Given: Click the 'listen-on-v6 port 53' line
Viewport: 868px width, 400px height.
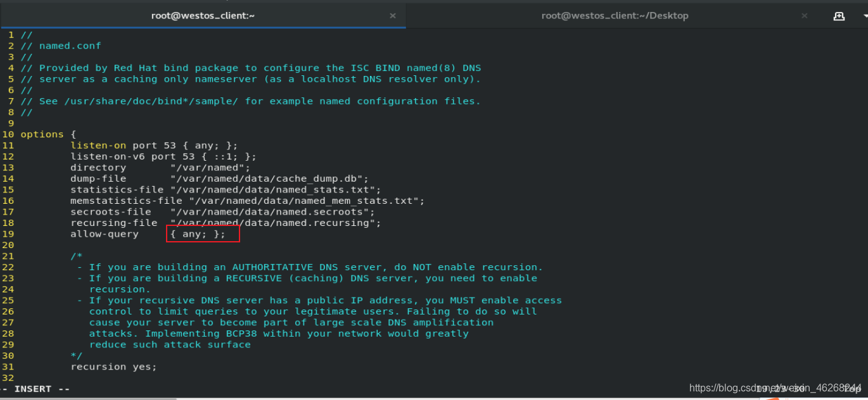Looking at the screenshot, I should point(163,156).
